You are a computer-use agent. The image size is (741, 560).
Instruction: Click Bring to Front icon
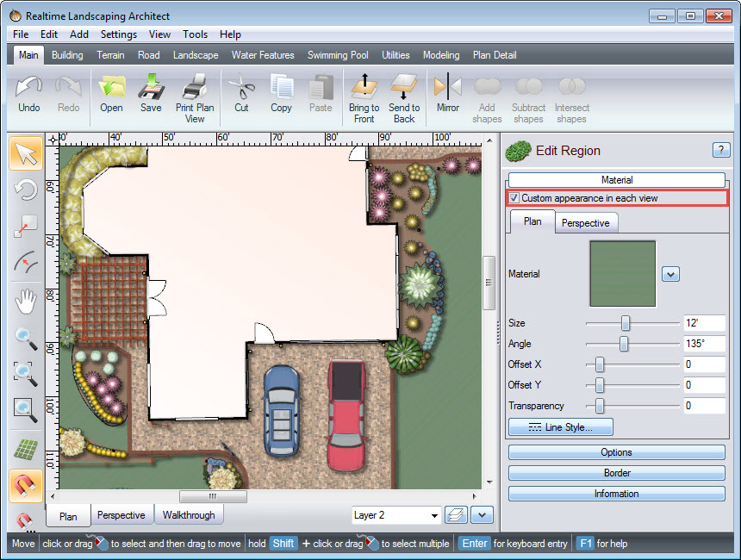pos(364,87)
